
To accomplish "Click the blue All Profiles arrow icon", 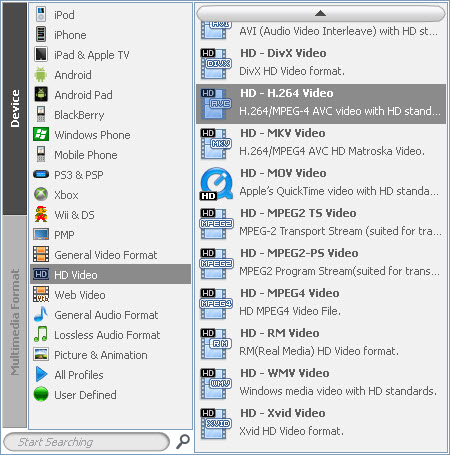I will coord(41,374).
